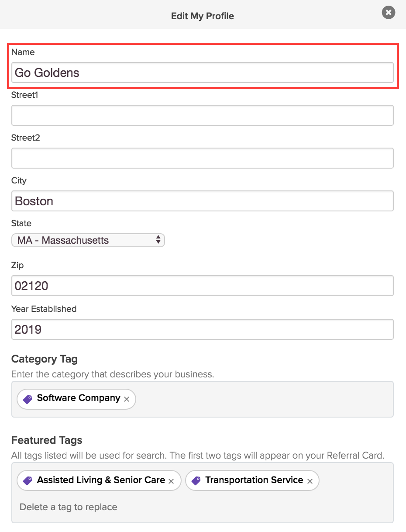This screenshot has height=532, width=406.
Task: Open the State dropdown showing Massachusetts
Action: [x=88, y=240]
